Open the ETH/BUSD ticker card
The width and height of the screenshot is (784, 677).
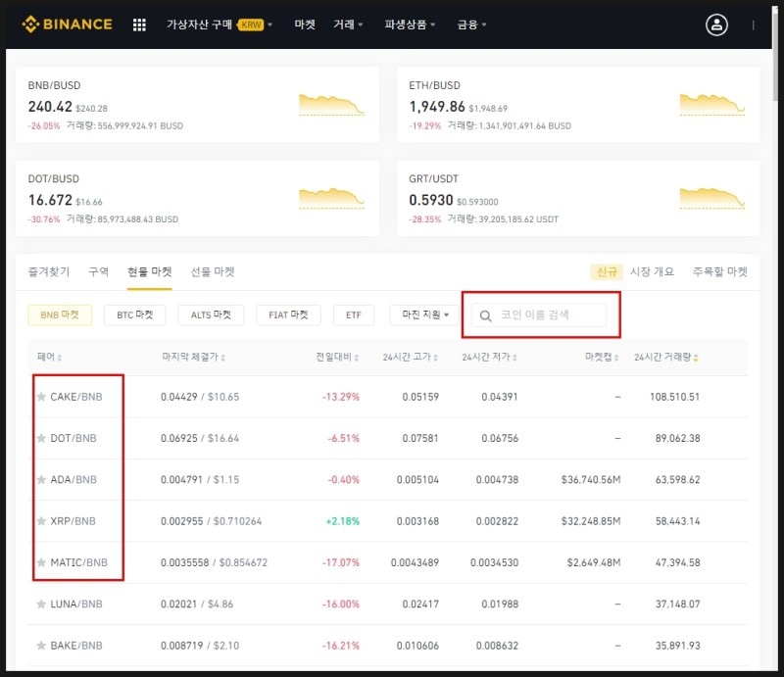click(578, 105)
